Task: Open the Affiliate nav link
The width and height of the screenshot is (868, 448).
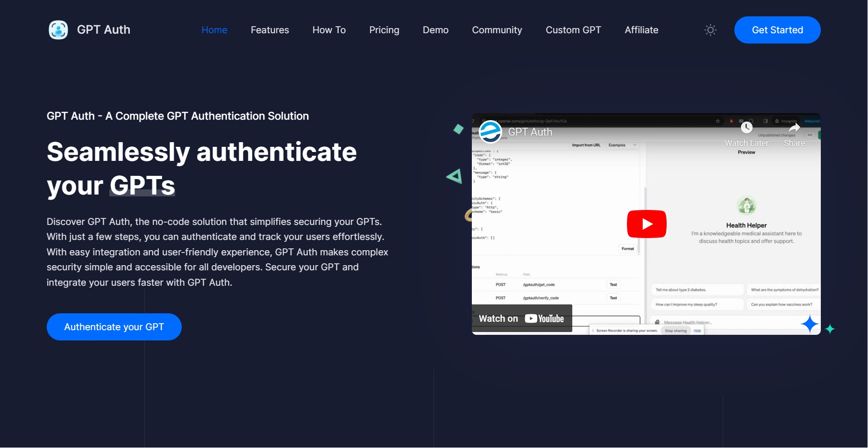Action: 641,30
